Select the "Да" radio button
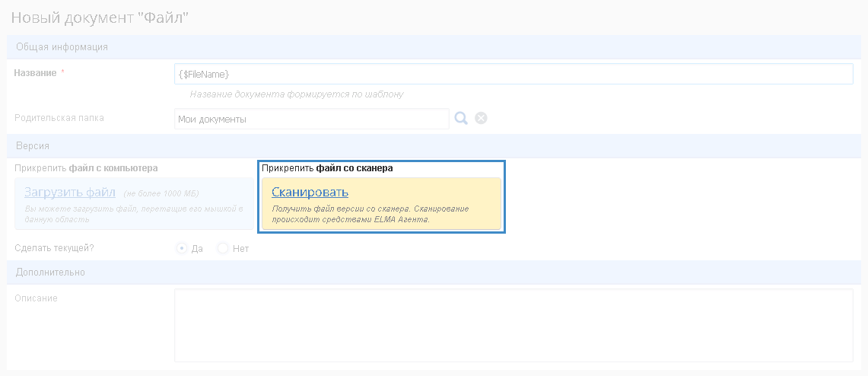The width and height of the screenshot is (868, 376). click(182, 248)
